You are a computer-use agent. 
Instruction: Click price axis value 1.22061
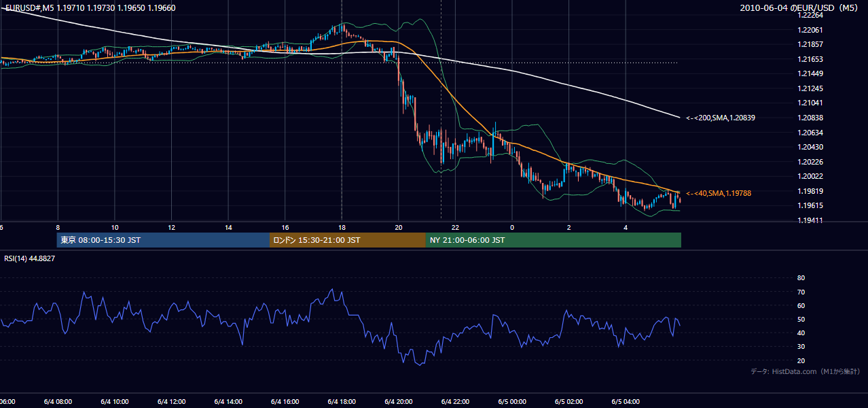pos(810,30)
